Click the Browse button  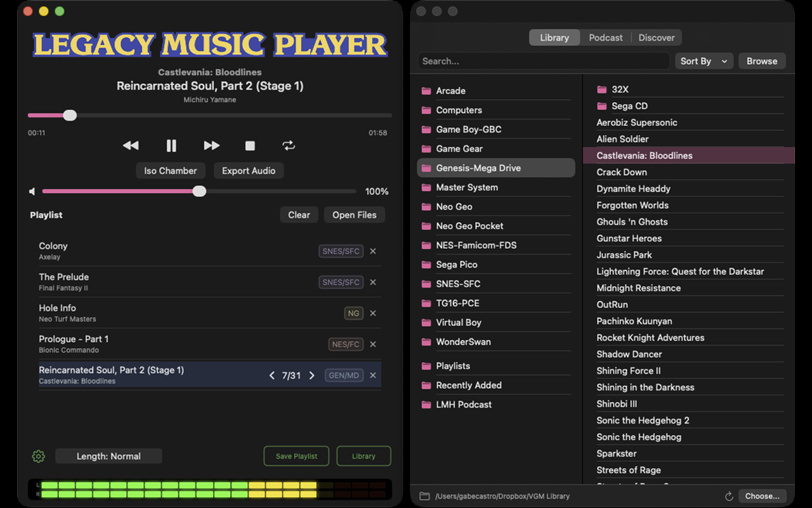point(762,61)
